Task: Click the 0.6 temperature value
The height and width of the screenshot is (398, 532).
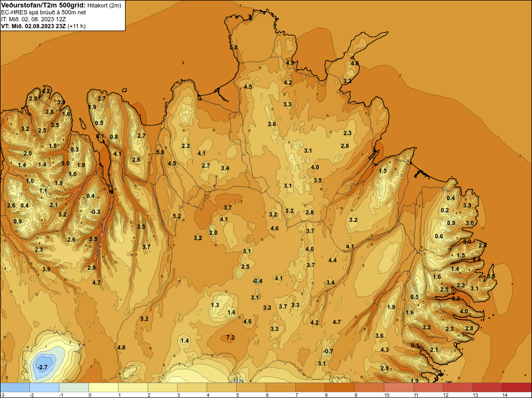Action: 439,236
